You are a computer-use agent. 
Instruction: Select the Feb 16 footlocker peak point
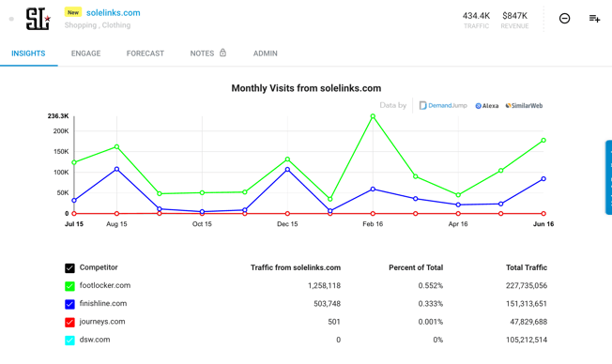(x=373, y=116)
